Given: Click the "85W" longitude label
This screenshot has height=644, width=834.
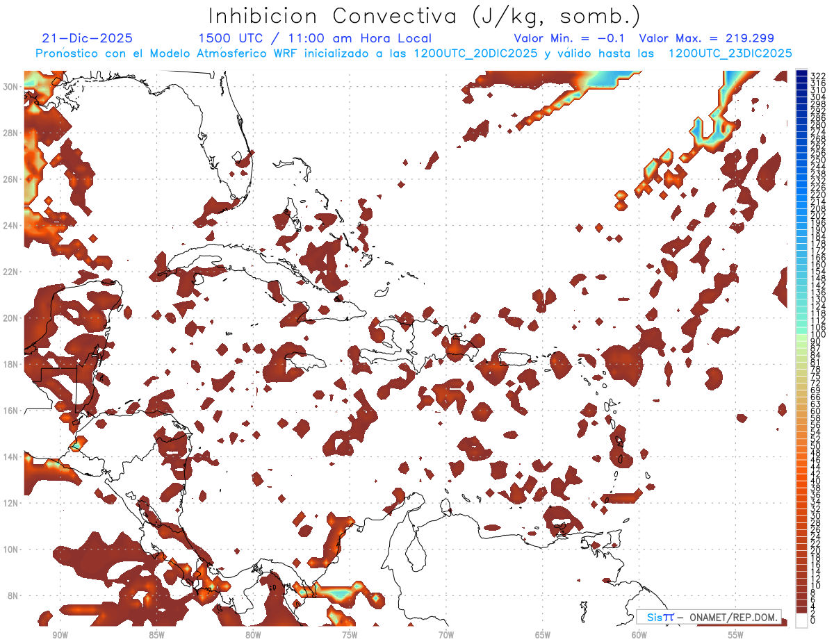Looking at the screenshot, I should tap(156, 635).
